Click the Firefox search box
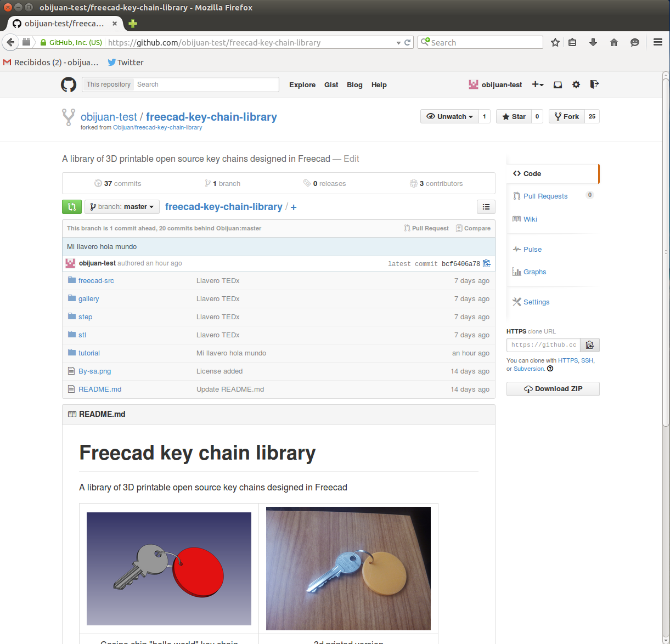Viewport: 670px width, 644px height. click(x=481, y=42)
